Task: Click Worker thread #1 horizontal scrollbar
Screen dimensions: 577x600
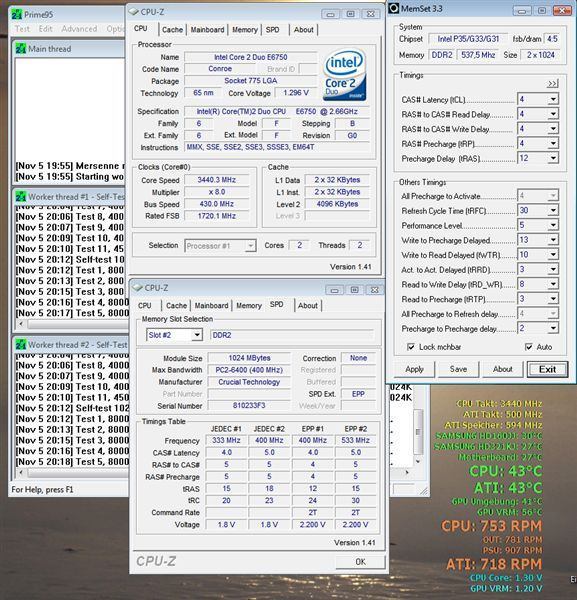Action: point(72,324)
